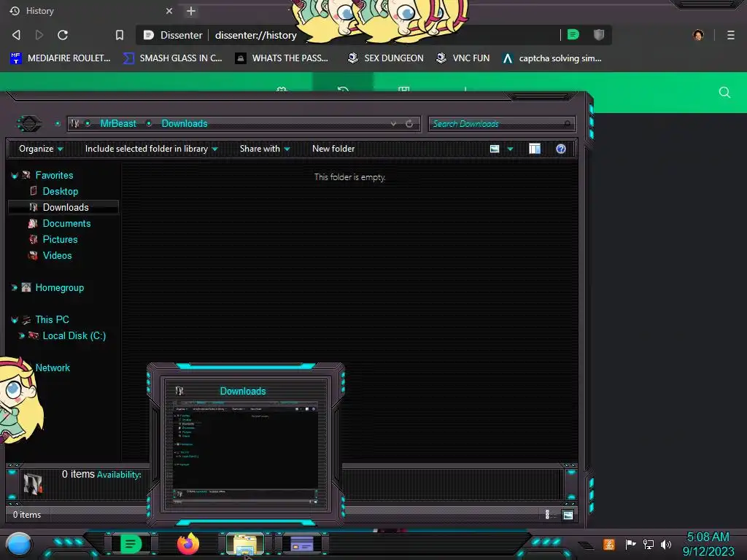Switch to details view in the status bar
The width and height of the screenshot is (747, 560).
547,514
